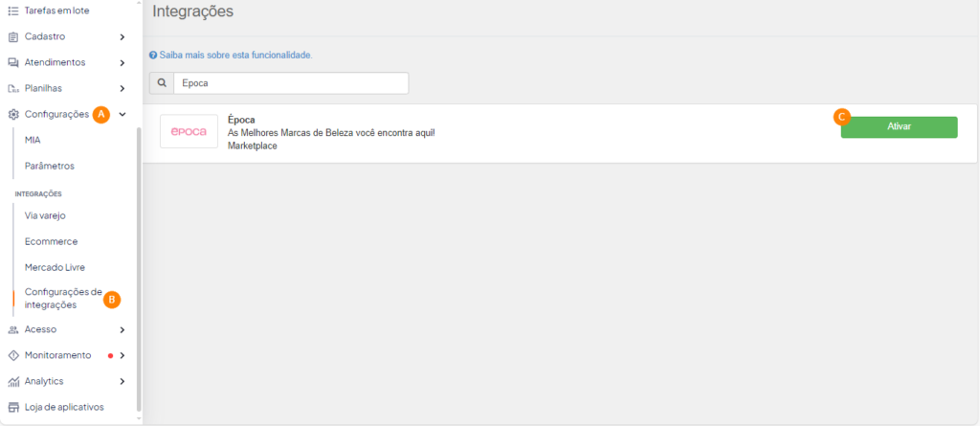
Task: Open the Via varejo integration
Action: [x=45, y=215]
